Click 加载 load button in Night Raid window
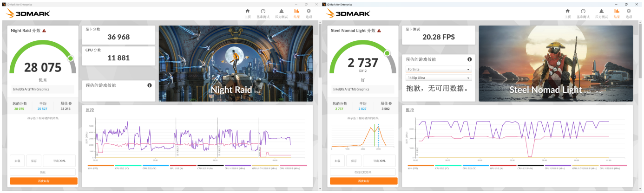 click(17, 161)
